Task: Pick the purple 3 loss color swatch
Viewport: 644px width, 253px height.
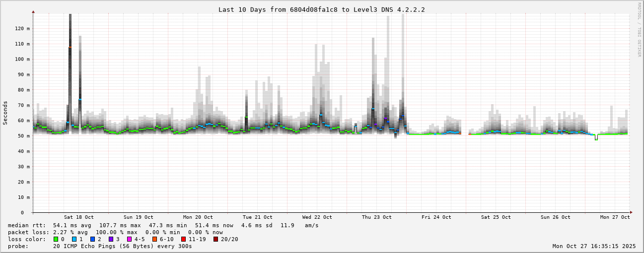Action: coord(111,239)
